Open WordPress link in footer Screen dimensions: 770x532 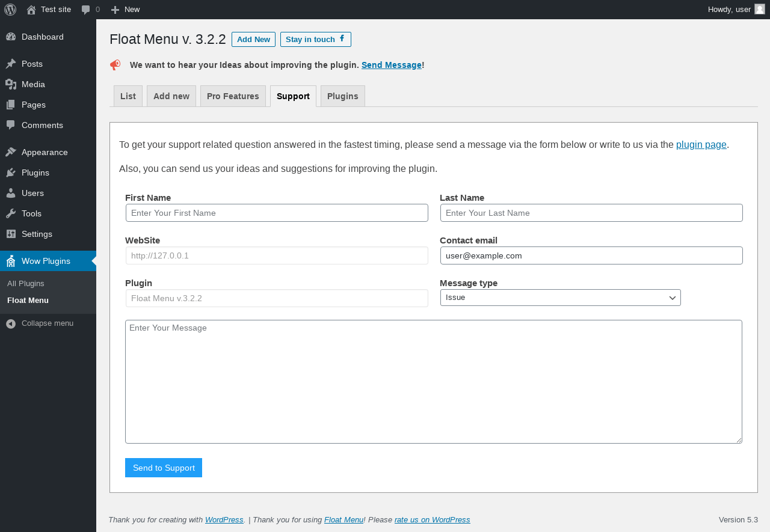224,519
